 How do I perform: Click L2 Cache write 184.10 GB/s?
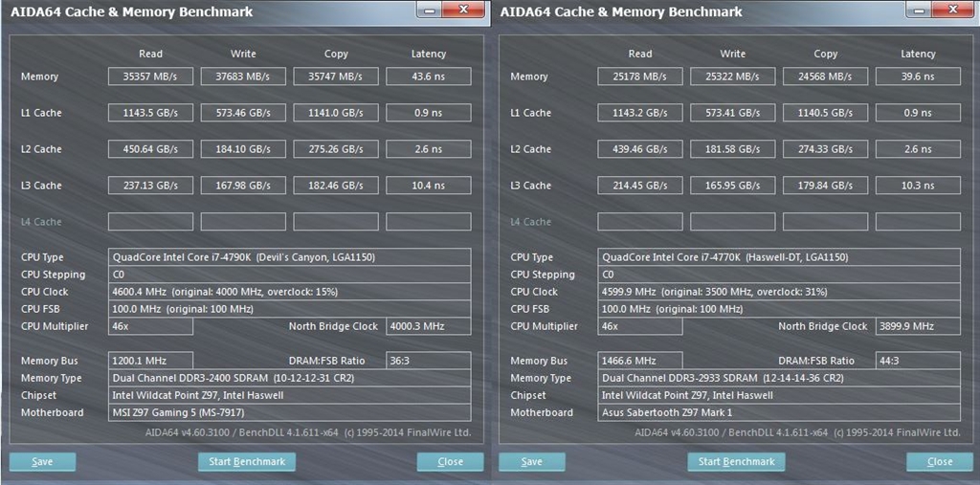click(243, 148)
